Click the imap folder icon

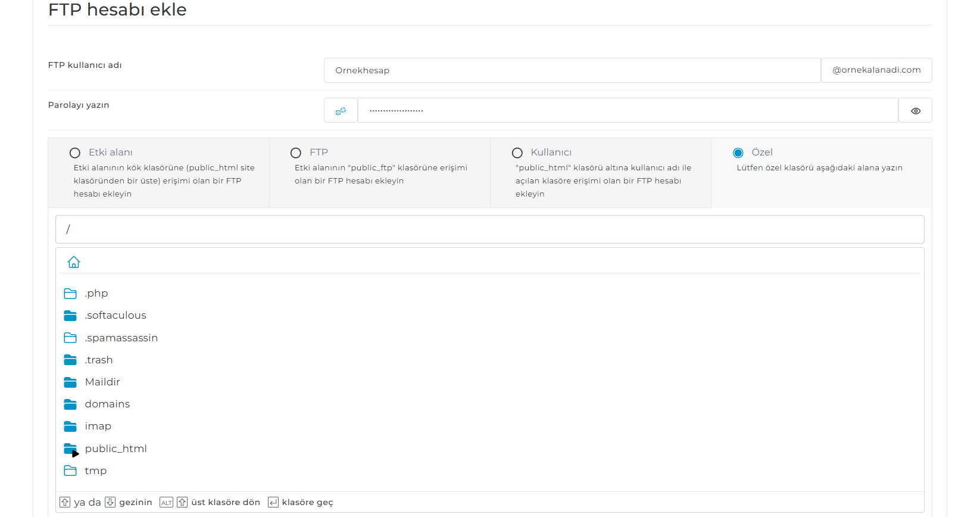click(x=70, y=426)
